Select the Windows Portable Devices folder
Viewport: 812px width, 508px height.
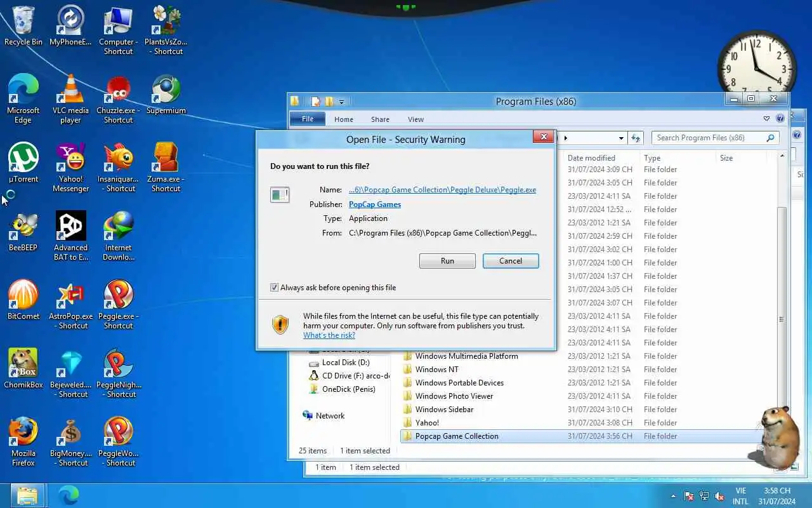[459, 383]
